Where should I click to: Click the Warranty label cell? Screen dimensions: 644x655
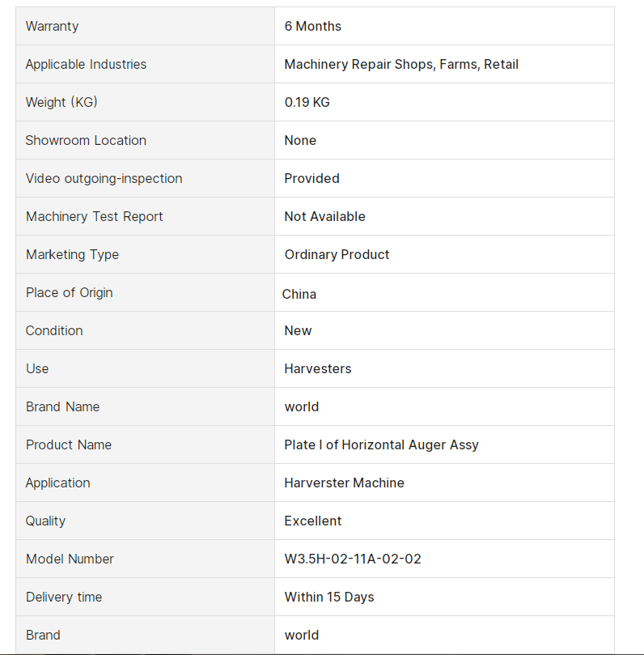tap(53, 26)
